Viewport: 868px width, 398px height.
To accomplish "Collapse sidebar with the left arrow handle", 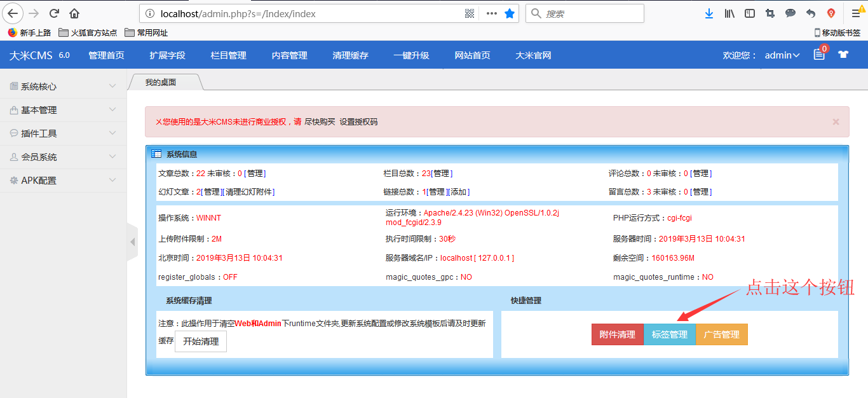I will pyautogui.click(x=132, y=242).
